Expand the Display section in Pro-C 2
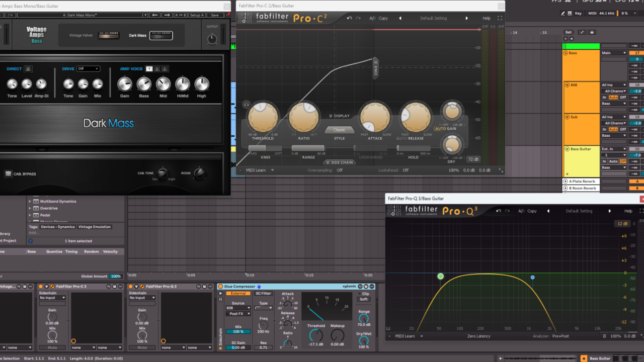The width and height of the screenshot is (644, 362). click(x=340, y=116)
